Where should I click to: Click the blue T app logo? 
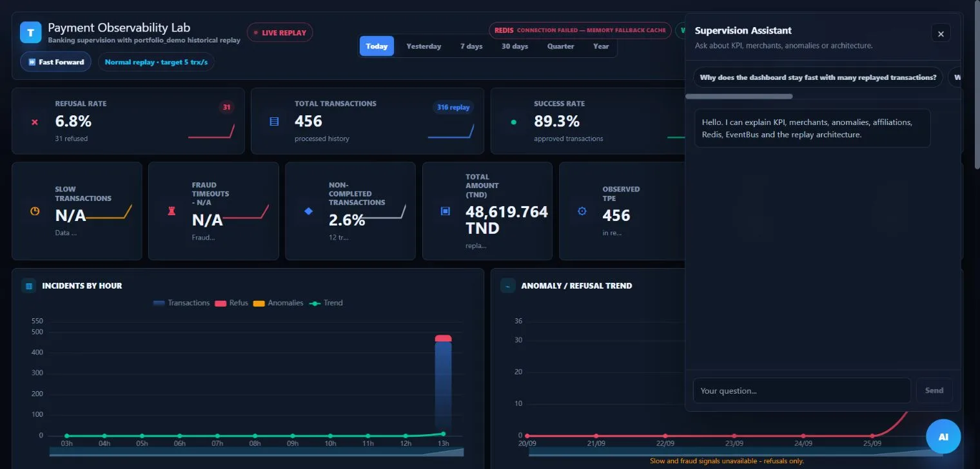(30, 32)
